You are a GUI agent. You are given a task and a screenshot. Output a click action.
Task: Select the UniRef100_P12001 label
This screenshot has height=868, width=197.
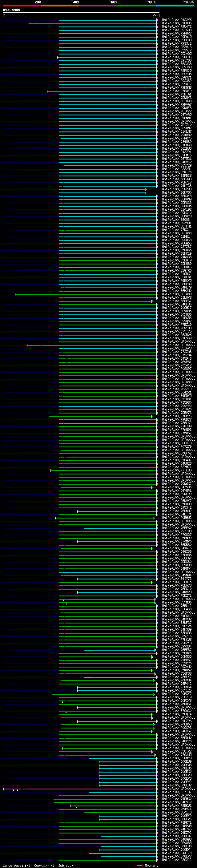(177, 399)
